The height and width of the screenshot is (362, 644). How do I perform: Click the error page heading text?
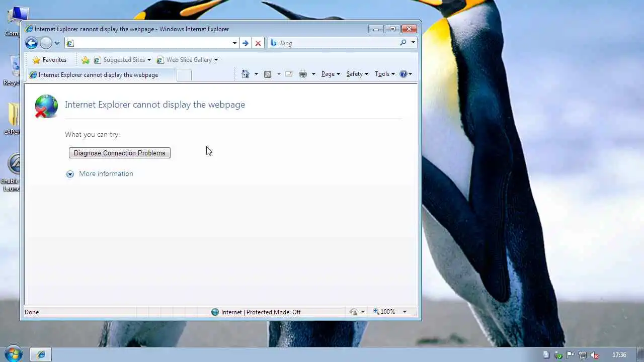point(155,105)
